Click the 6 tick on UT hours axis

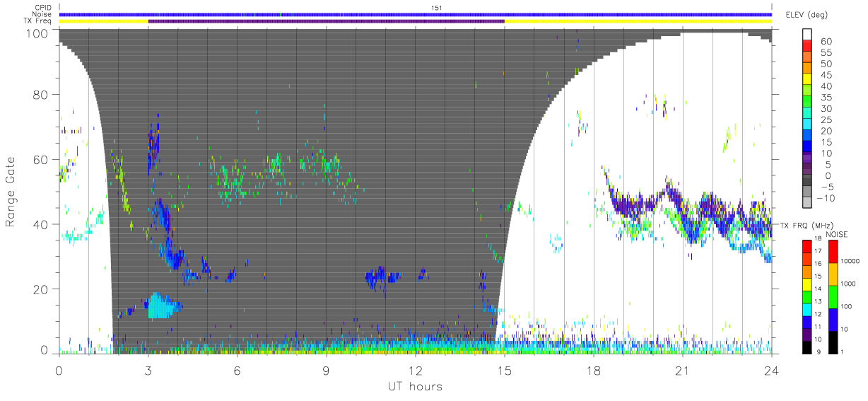[237, 370]
